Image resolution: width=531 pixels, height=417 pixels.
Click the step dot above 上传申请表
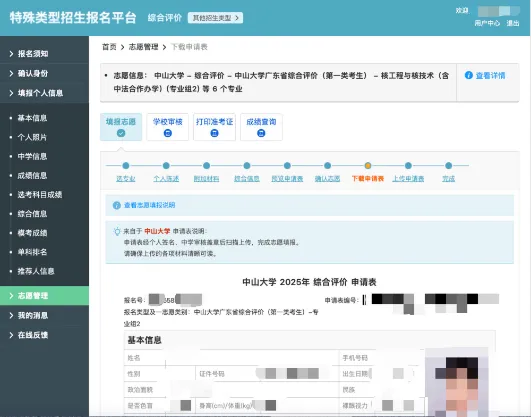coord(408,166)
